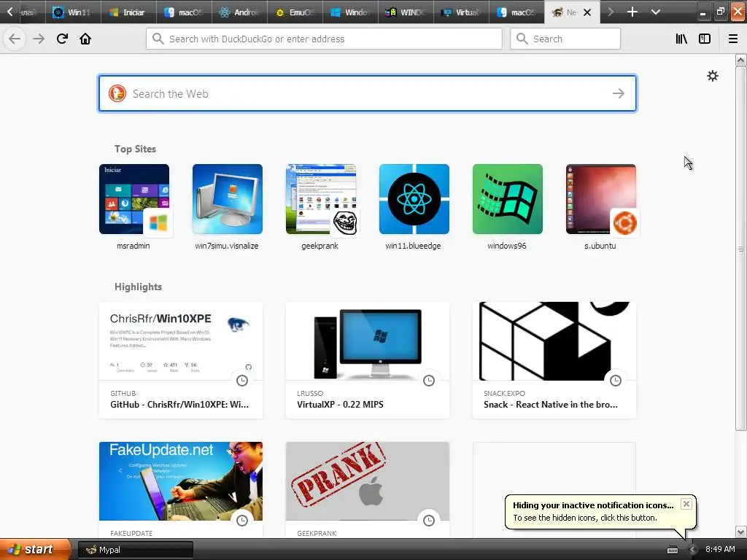The height and width of the screenshot is (560, 747).
Task: Open the Geekprank PRANK highlight card
Action: click(x=368, y=489)
